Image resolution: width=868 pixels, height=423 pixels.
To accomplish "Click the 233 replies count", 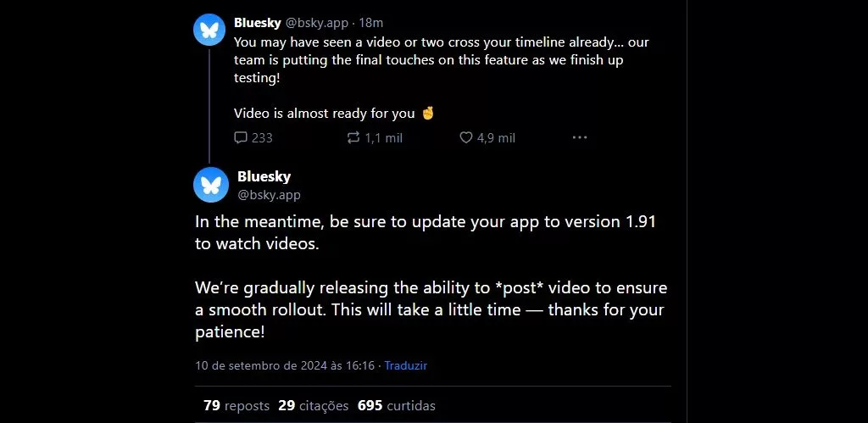I will pyautogui.click(x=262, y=137).
